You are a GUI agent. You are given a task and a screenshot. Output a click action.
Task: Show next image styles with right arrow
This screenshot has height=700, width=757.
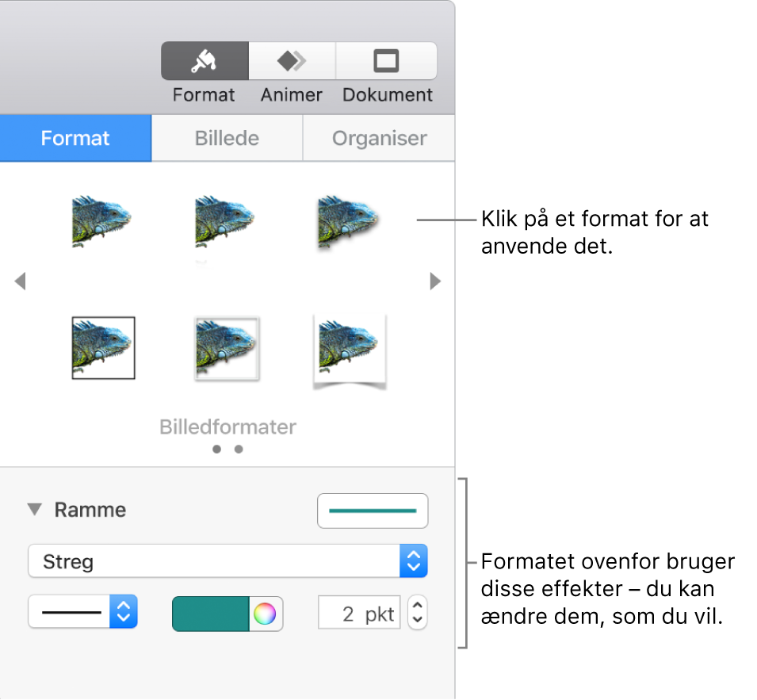pos(435,281)
